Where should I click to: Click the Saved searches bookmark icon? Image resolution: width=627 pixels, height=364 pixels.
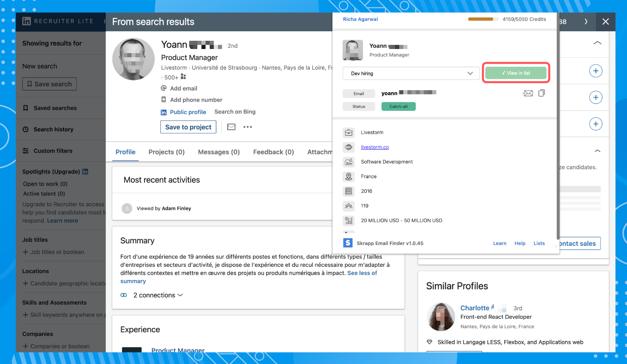pos(26,108)
